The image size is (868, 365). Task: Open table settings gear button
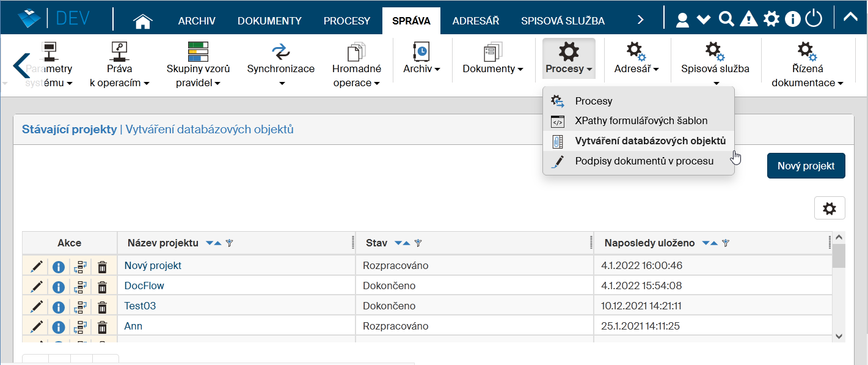[829, 208]
